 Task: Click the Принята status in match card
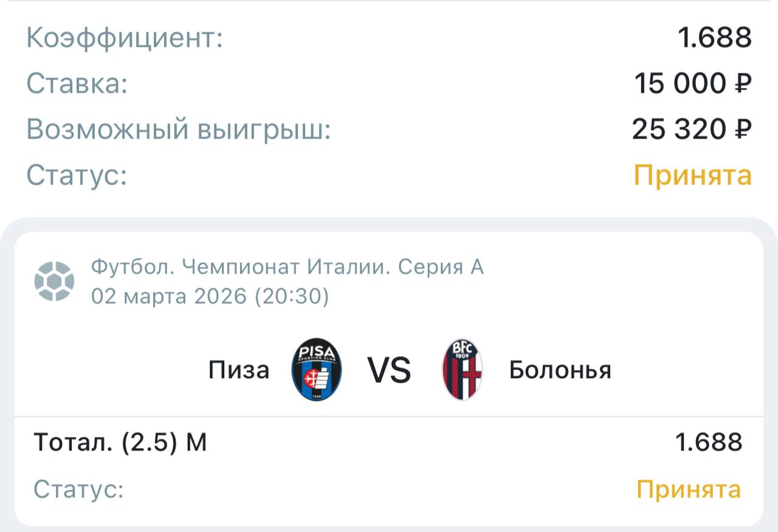[x=689, y=489]
